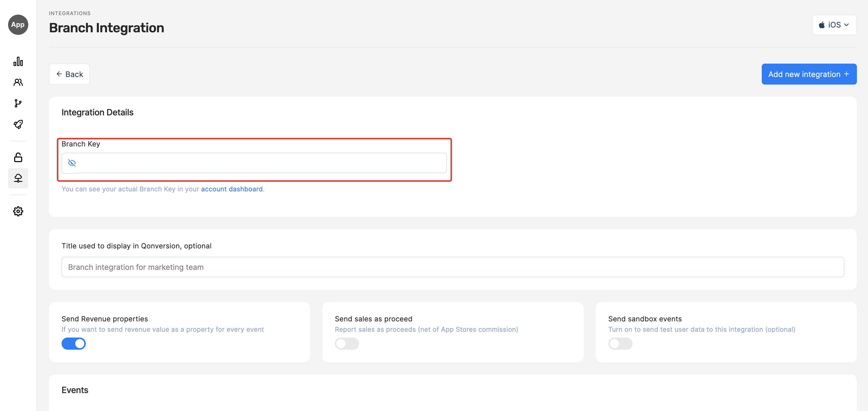Click the unlock padlock sidebar icon

tap(18, 157)
